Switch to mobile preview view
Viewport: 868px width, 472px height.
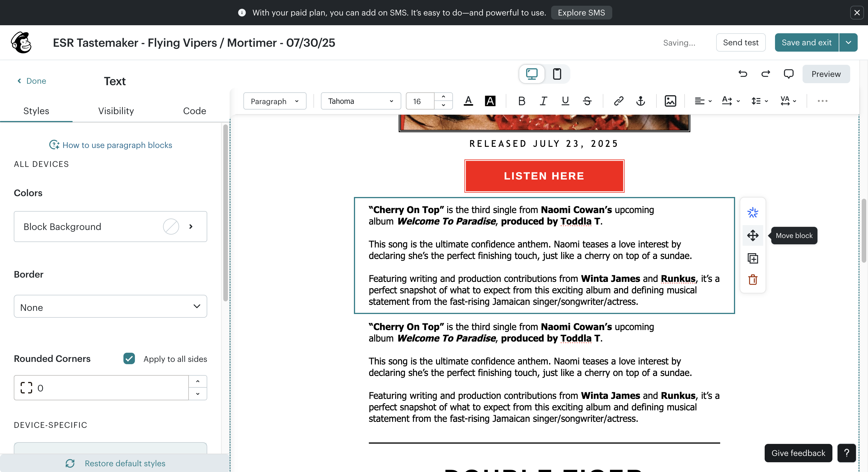tap(557, 74)
